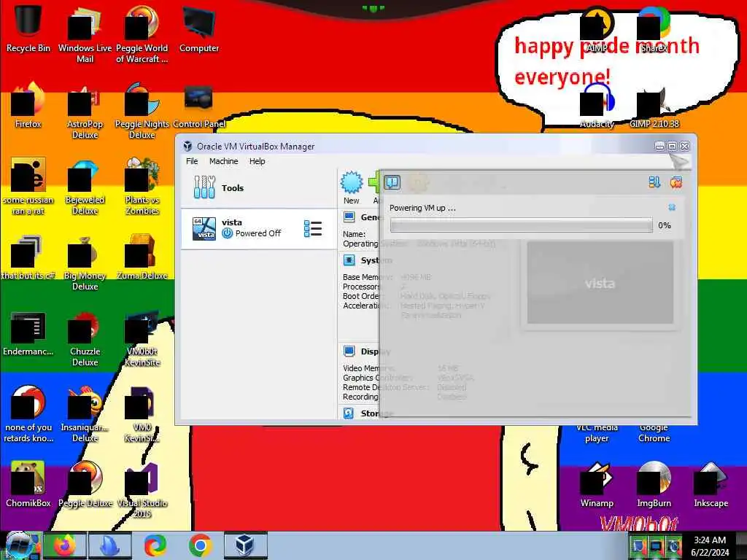Viewport: 747px width, 560px height.
Task: Click the clear-all notifications icon in the progress panel
Action: (676, 182)
